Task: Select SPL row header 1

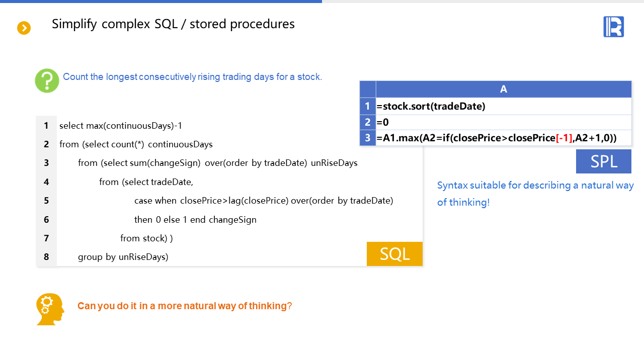Action: click(x=368, y=106)
